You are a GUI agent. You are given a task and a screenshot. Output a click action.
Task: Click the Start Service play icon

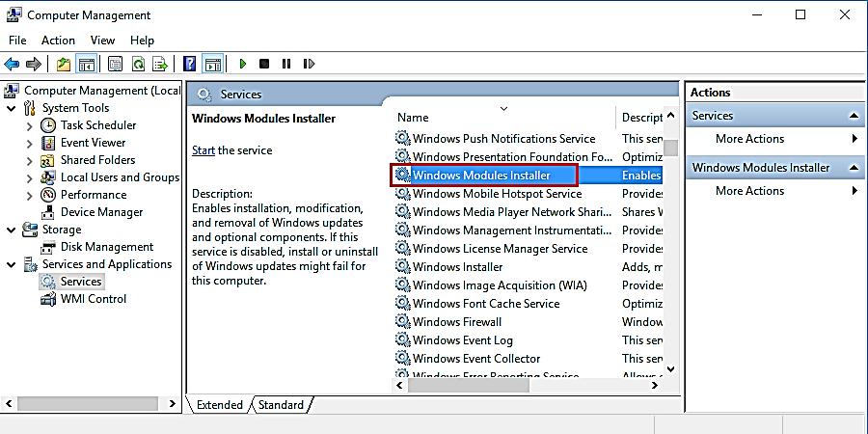tap(243, 65)
